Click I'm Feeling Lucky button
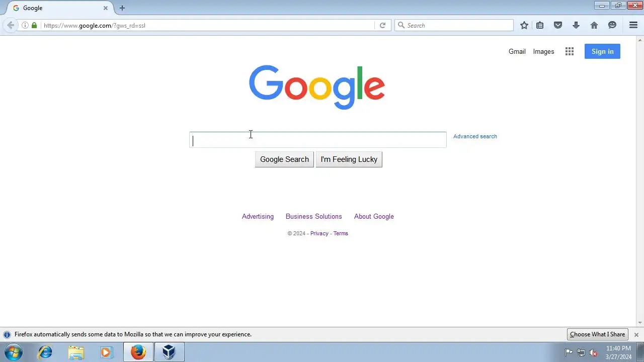The height and width of the screenshot is (362, 644). pyautogui.click(x=349, y=159)
